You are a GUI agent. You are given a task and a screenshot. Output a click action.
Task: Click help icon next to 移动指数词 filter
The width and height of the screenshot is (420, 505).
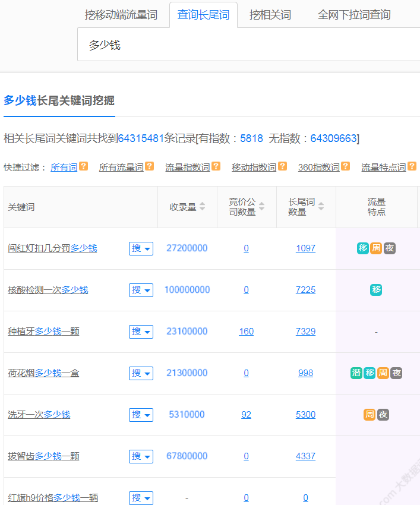(x=282, y=166)
